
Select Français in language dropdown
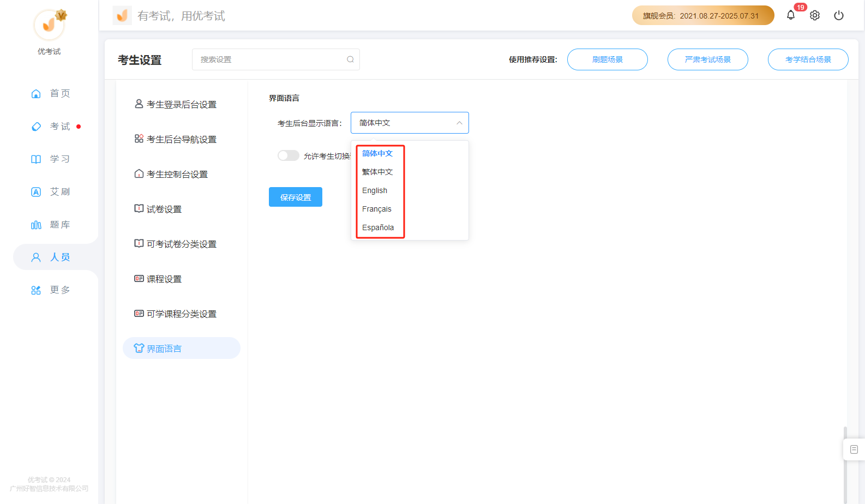pyautogui.click(x=377, y=209)
